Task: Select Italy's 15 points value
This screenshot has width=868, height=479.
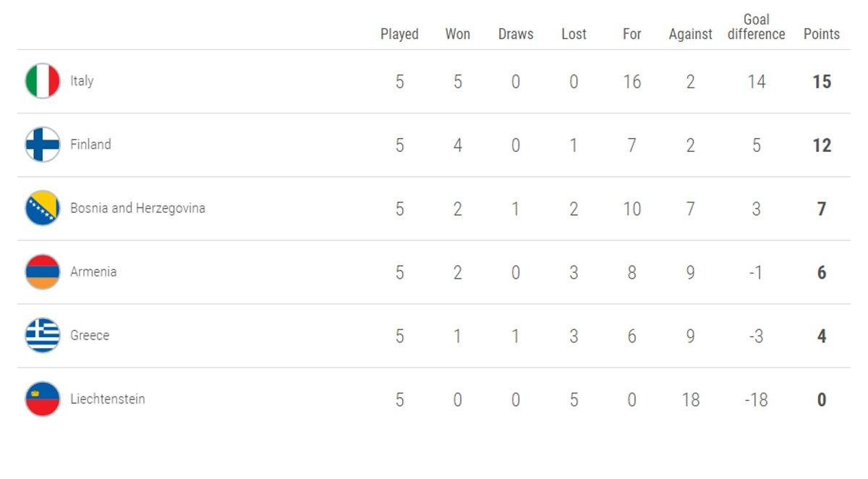Action: [822, 82]
